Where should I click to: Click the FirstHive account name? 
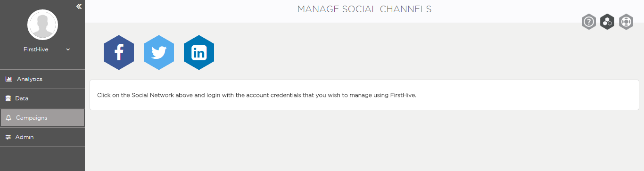pyautogui.click(x=36, y=49)
